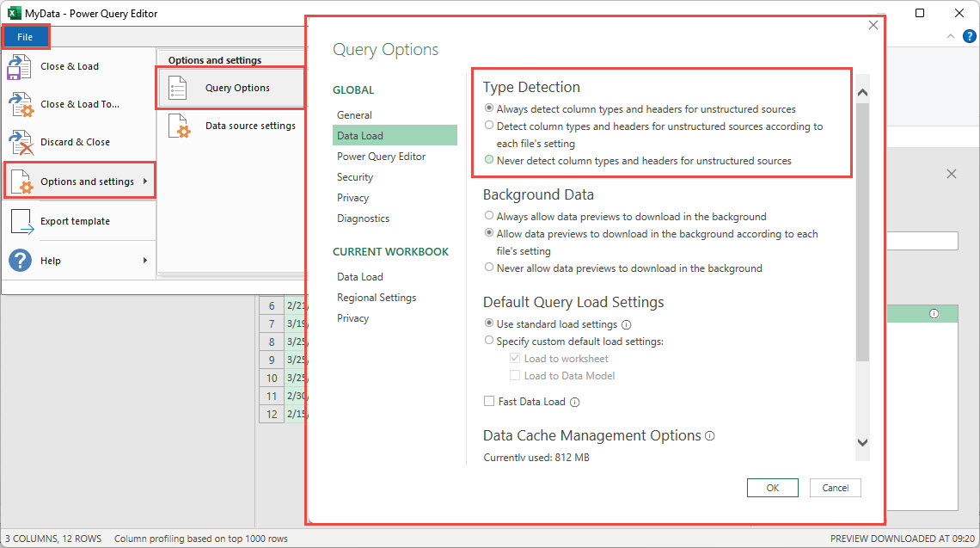The image size is (980, 548).
Task: Check the Fast Data Load checkbox
Action: coord(488,401)
